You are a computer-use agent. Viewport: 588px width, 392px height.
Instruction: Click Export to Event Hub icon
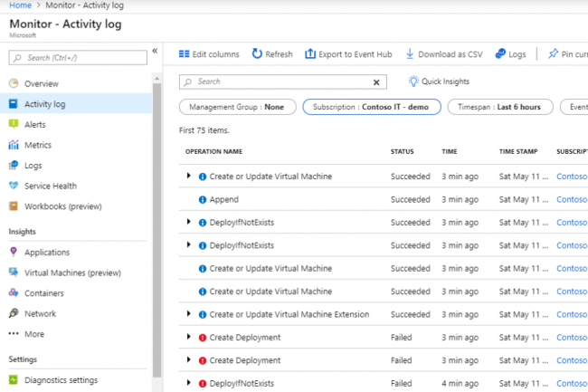click(311, 54)
